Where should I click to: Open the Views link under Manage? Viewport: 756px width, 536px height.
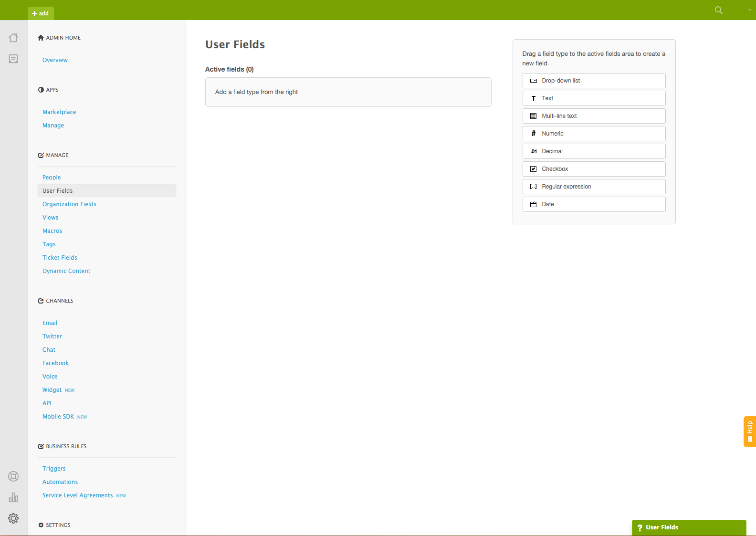click(x=50, y=218)
